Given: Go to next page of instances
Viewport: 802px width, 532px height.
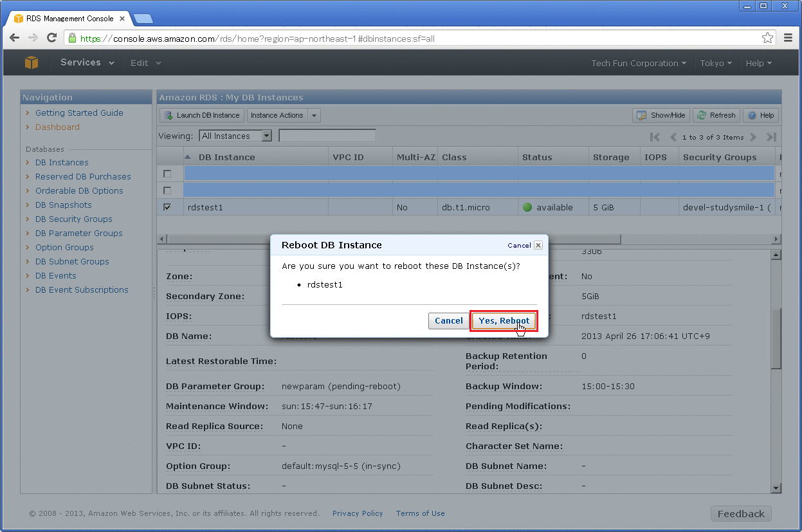Looking at the screenshot, I should point(753,136).
